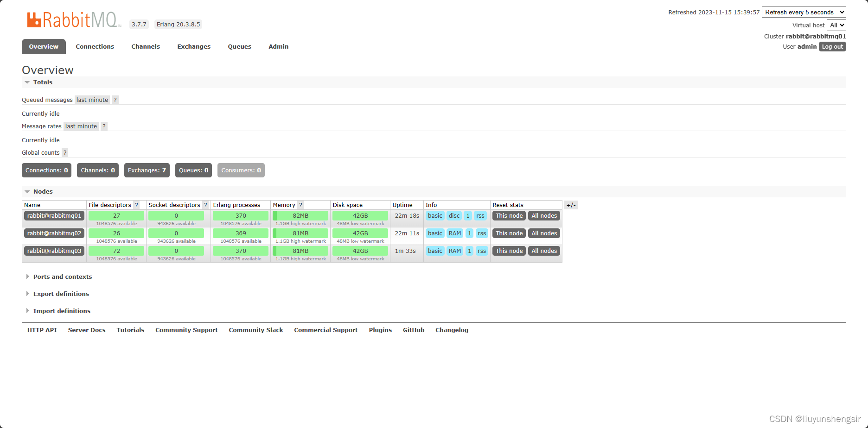The image size is (868, 428).
Task: Open node rabbit@rabbitmq02 details
Action: point(54,233)
